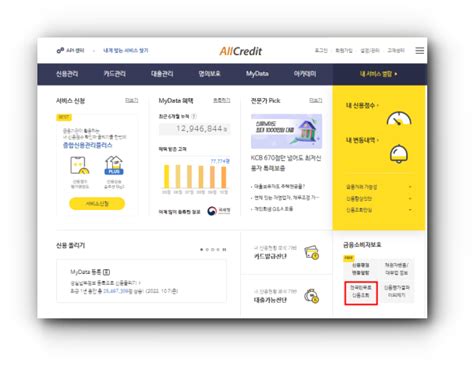Open the 내 신용점수 link
Viewport: 474px width, 365px height.
click(362, 105)
